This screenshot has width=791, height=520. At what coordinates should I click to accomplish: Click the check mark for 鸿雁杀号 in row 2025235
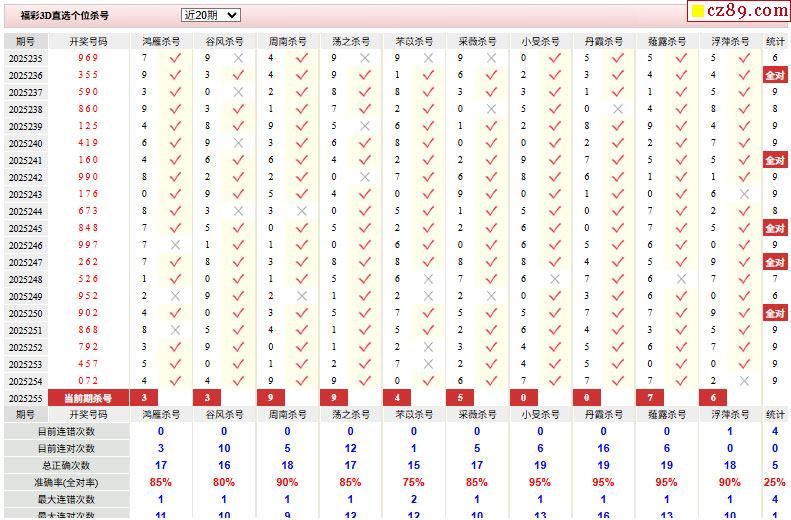point(175,58)
